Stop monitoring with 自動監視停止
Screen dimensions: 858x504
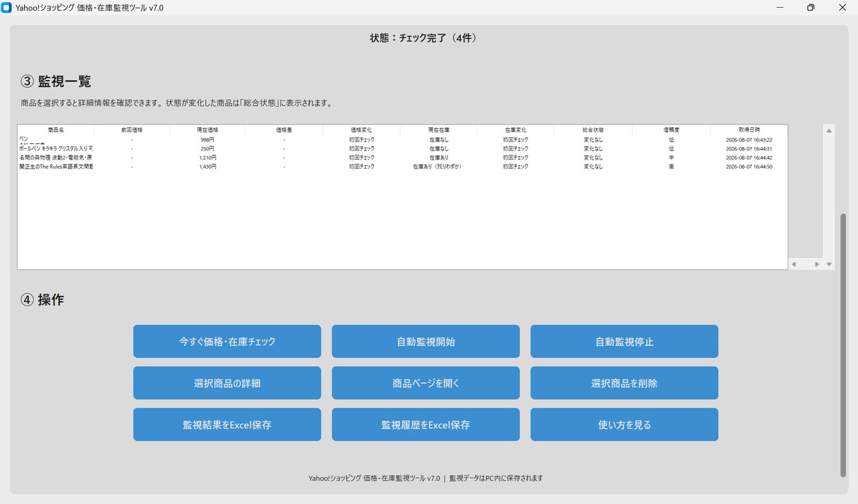[625, 342]
